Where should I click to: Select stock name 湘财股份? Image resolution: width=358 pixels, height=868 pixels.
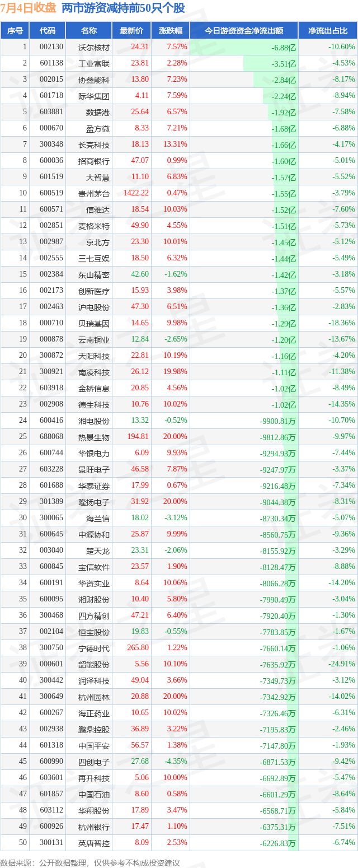pyautogui.click(x=94, y=599)
